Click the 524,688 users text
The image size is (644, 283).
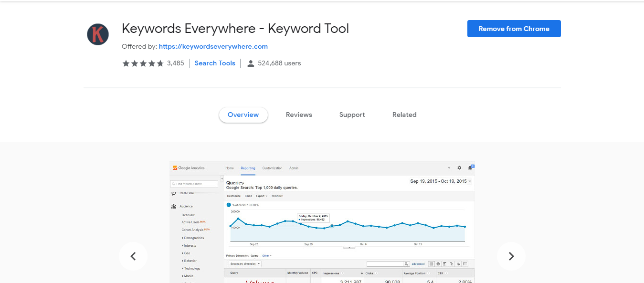click(279, 63)
